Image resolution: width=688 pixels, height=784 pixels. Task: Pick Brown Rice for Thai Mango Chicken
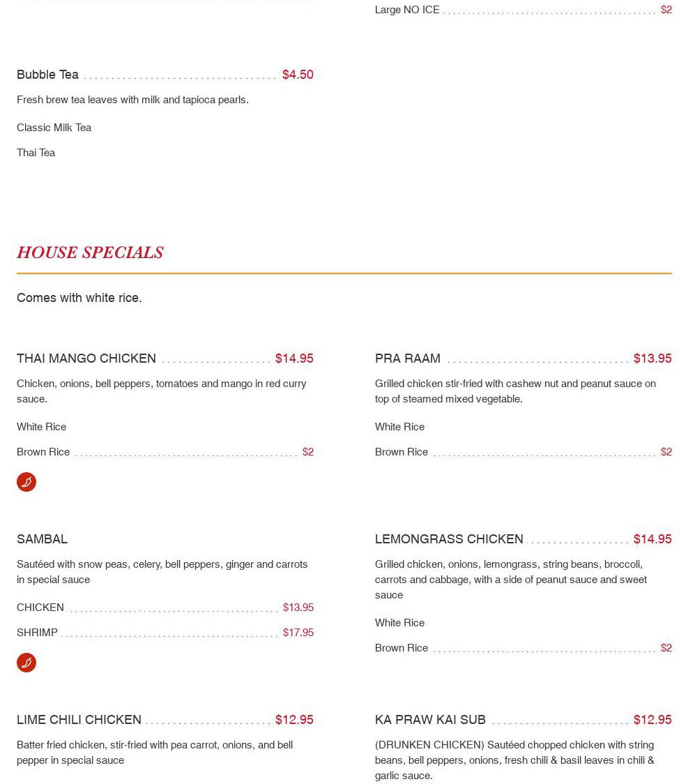pos(43,452)
